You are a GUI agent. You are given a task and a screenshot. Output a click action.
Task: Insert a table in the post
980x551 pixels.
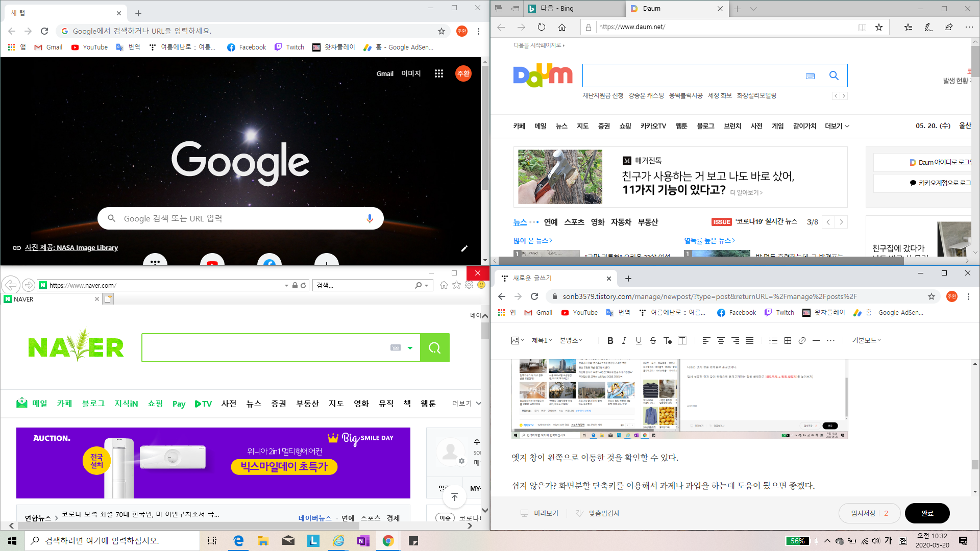click(x=788, y=340)
